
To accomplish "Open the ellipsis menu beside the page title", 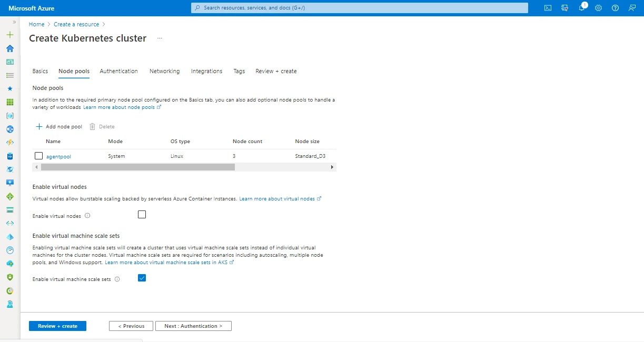I will pyautogui.click(x=159, y=38).
